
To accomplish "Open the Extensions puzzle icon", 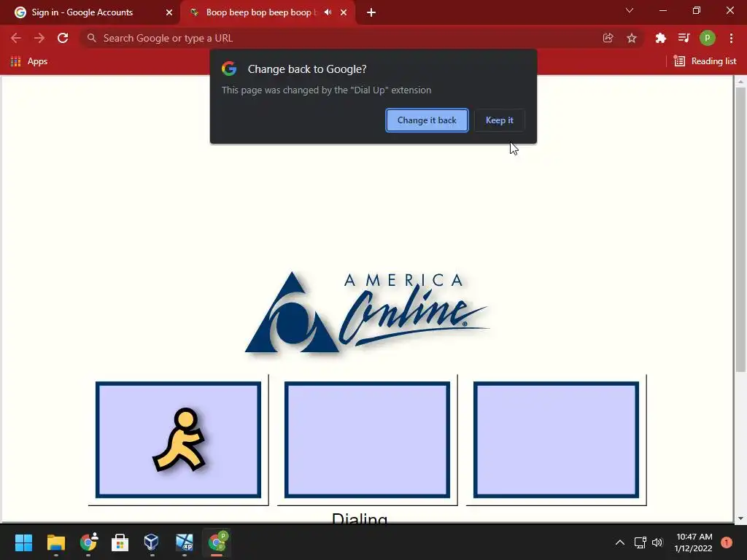I will (660, 38).
